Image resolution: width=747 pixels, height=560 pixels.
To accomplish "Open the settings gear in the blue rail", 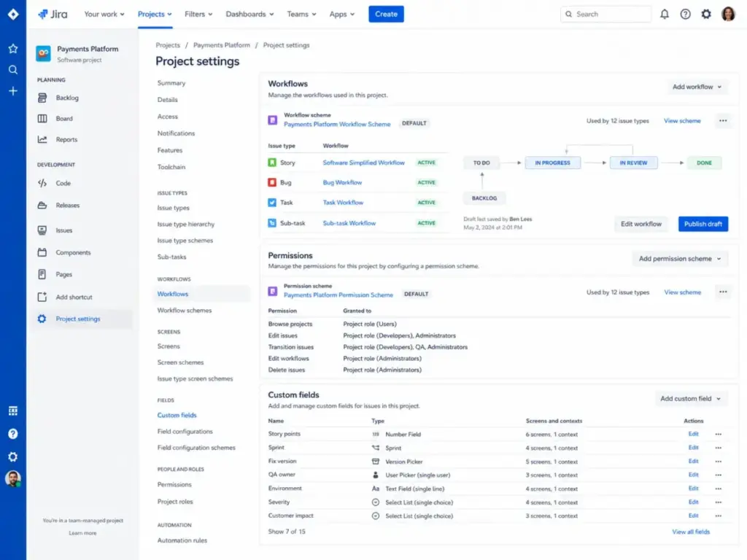I will click(x=13, y=456).
